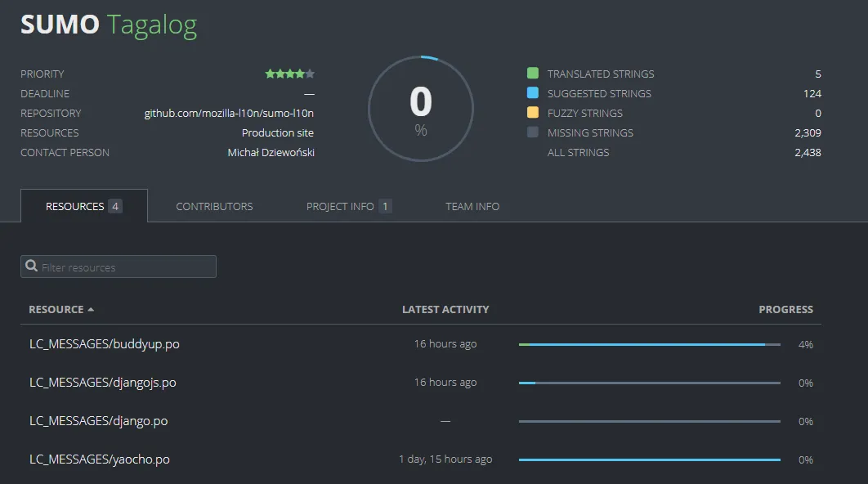
Task: Click the yaocho.po progress bar
Action: click(649, 459)
